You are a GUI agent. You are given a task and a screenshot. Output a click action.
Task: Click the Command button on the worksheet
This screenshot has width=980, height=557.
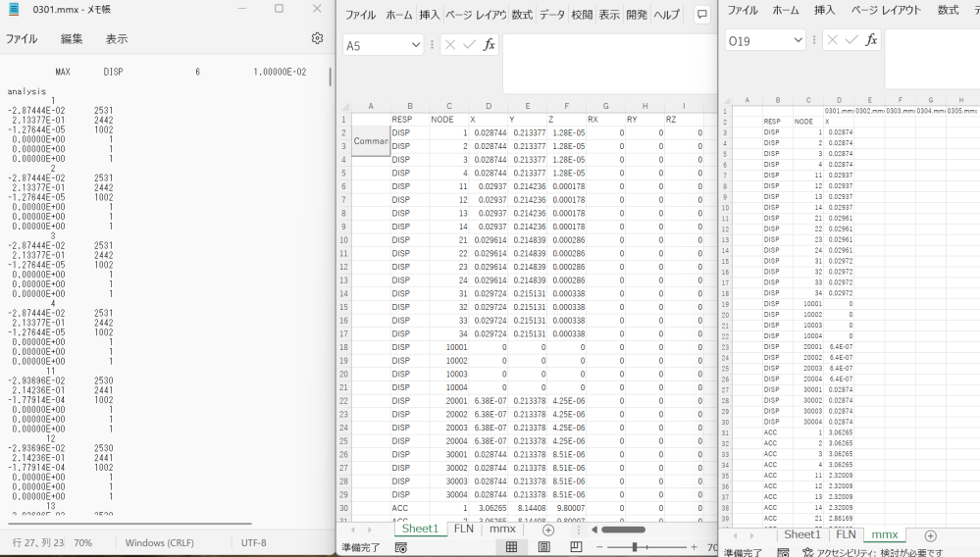click(x=371, y=140)
